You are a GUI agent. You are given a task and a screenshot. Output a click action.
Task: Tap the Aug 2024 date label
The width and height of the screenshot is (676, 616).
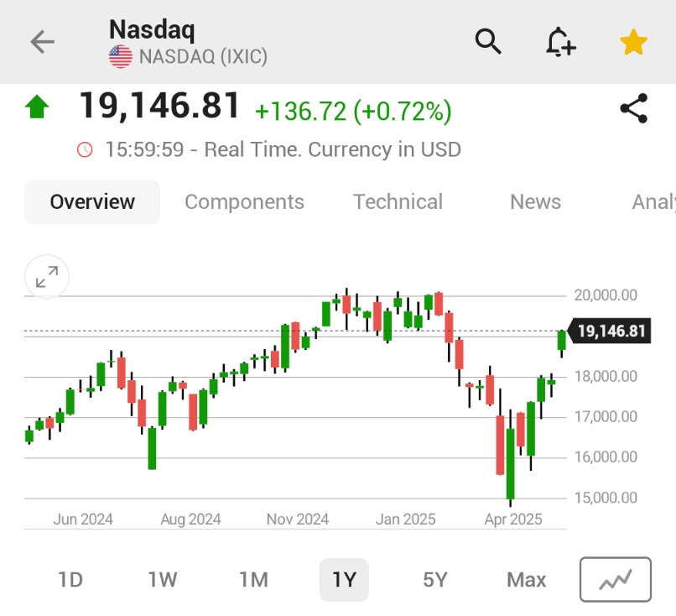[190, 519]
